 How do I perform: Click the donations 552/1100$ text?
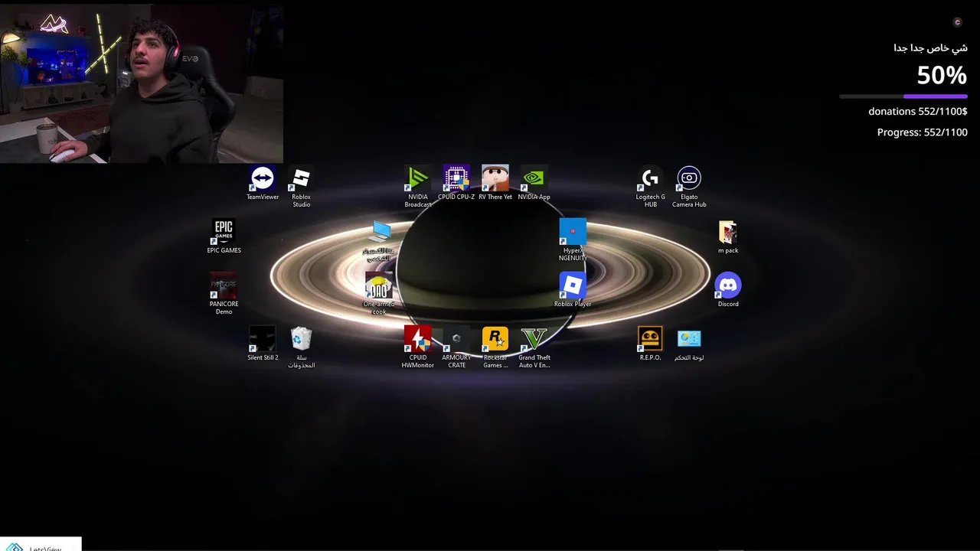click(918, 111)
